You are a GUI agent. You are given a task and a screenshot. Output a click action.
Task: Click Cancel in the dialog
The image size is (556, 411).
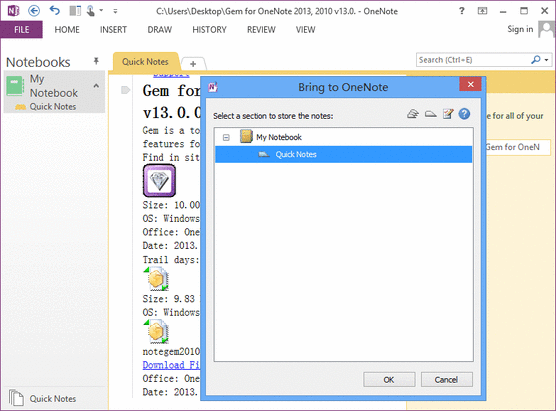coord(446,380)
